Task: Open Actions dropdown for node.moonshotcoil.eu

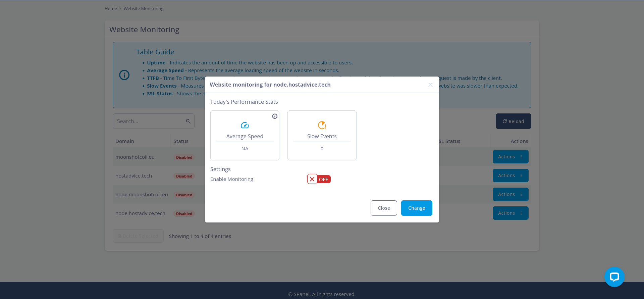Action: (511, 194)
